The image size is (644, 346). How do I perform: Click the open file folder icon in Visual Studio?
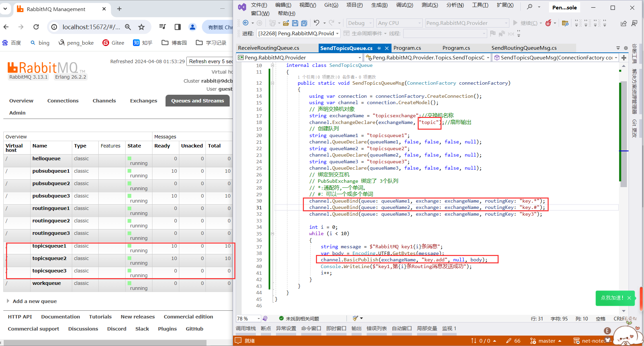tap(286, 23)
